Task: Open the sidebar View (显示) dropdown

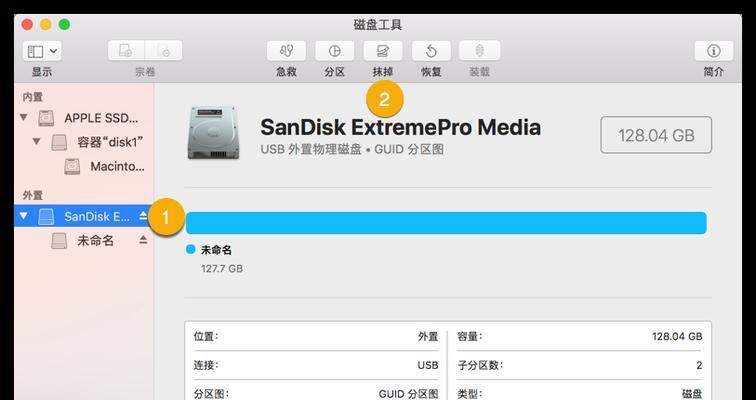Action: point(42,51)
